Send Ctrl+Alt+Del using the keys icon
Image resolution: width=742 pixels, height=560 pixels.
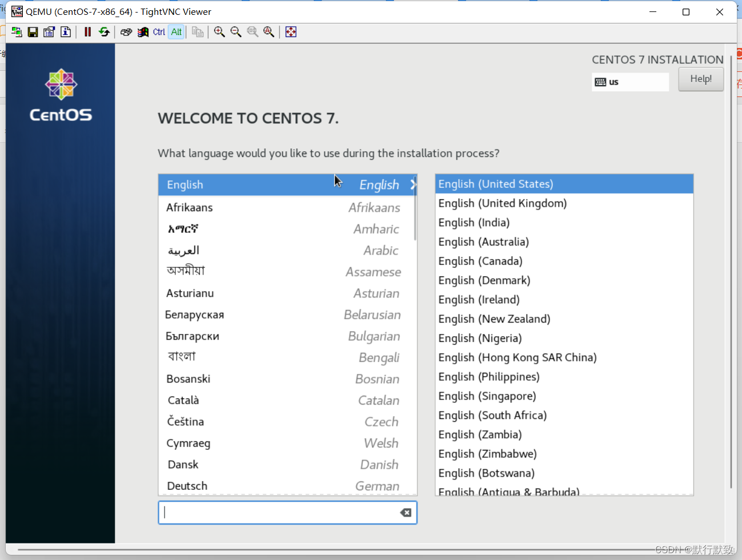pos(126,32)
